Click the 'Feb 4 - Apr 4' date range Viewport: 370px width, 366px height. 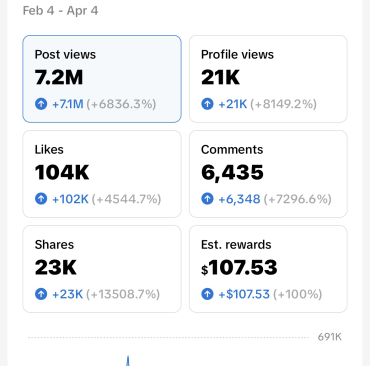tap(60, 11)
